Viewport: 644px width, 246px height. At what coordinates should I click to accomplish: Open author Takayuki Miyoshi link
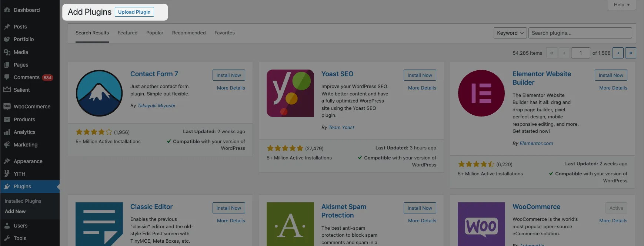pyautogui.click(x=156, y=106)
